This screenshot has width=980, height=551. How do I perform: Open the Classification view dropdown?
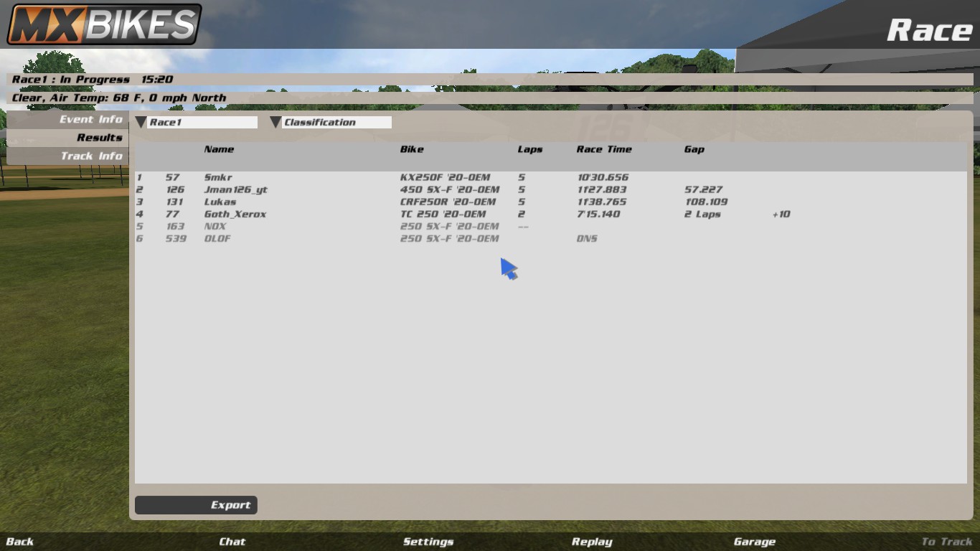331,122
